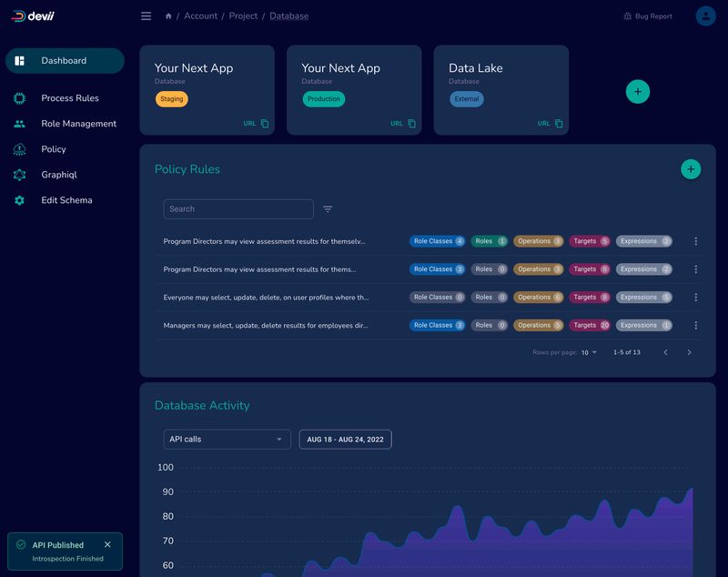The width and height of the screenshot is (728, 577).
Task: Select Process Rules in the sidebar
Action: pos(67,98)
